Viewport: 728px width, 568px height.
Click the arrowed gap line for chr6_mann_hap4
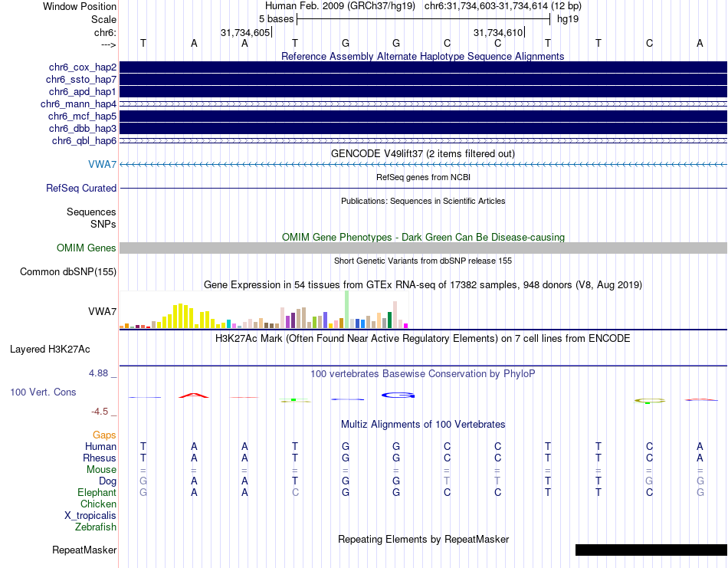[x=424, y=104]
